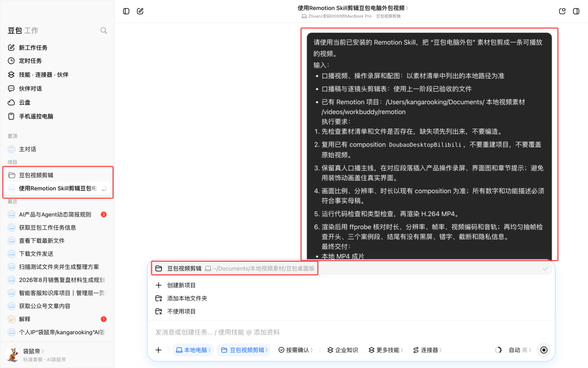Click the plus attachment button in composer
The image size is (588, 368).
(158, 350)
